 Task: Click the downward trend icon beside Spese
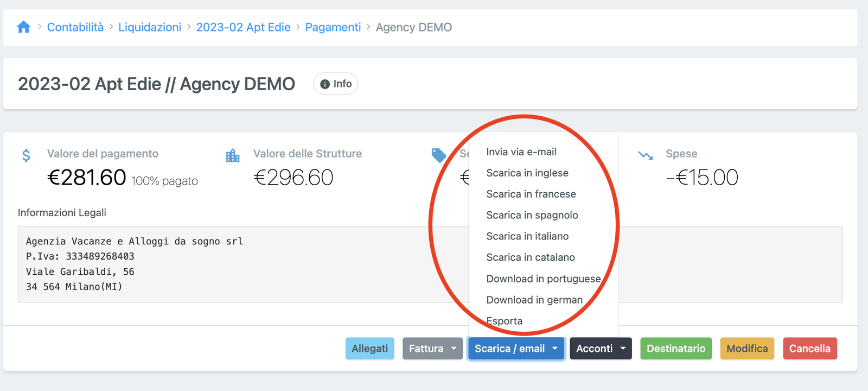pos(646,155)
